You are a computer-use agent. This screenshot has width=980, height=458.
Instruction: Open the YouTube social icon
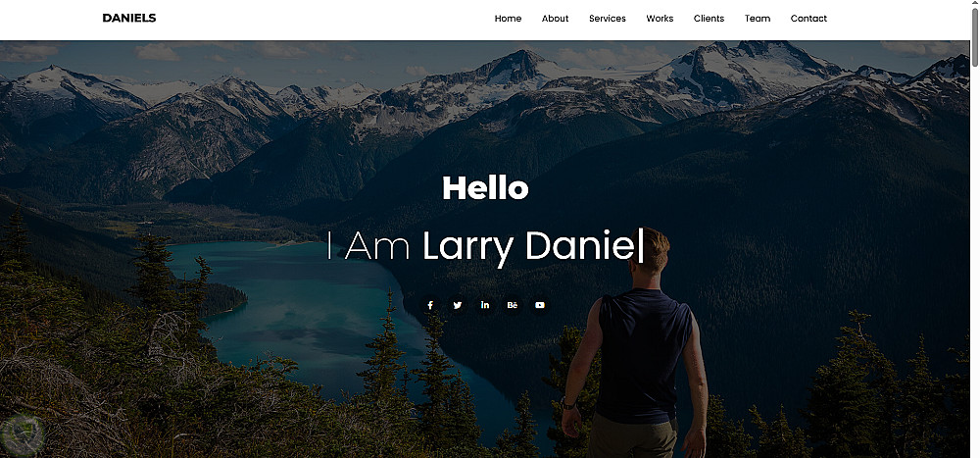coord(540,305)
